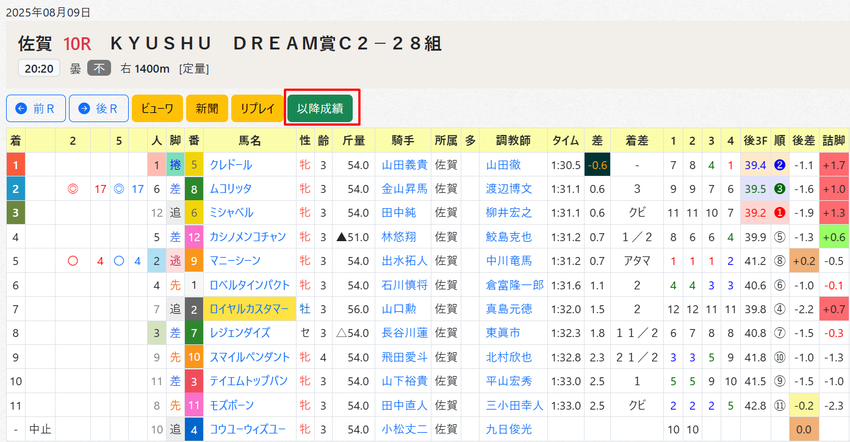The width and height of the screenshot is (850, 442).
Task: Open horse ロベルタインパクト link
Action: 249,285
